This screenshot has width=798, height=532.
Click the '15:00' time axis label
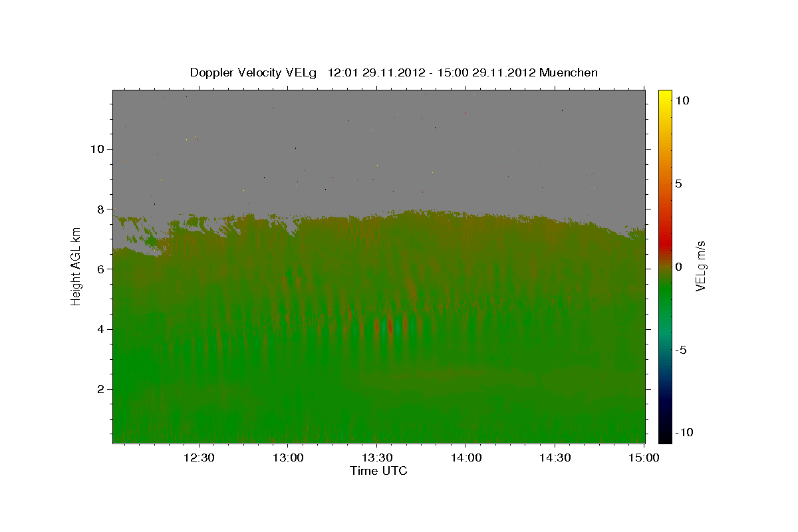[643, 458]
